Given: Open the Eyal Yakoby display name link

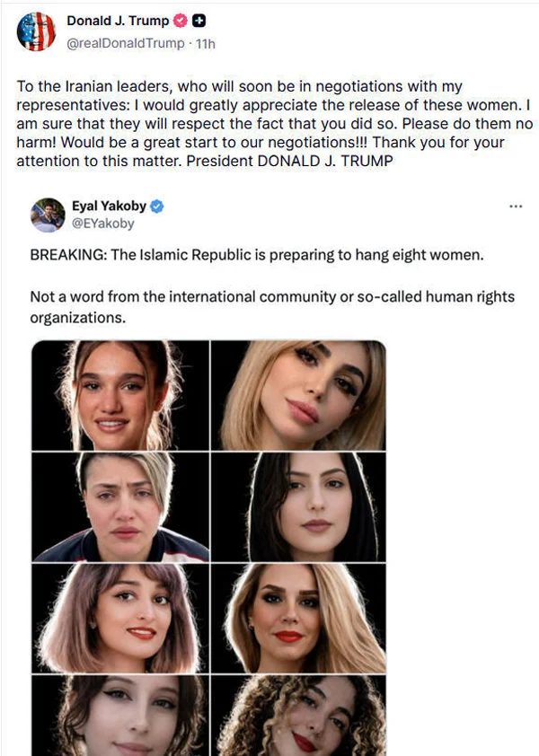Looking at the screenshot, I should point(109,207).
